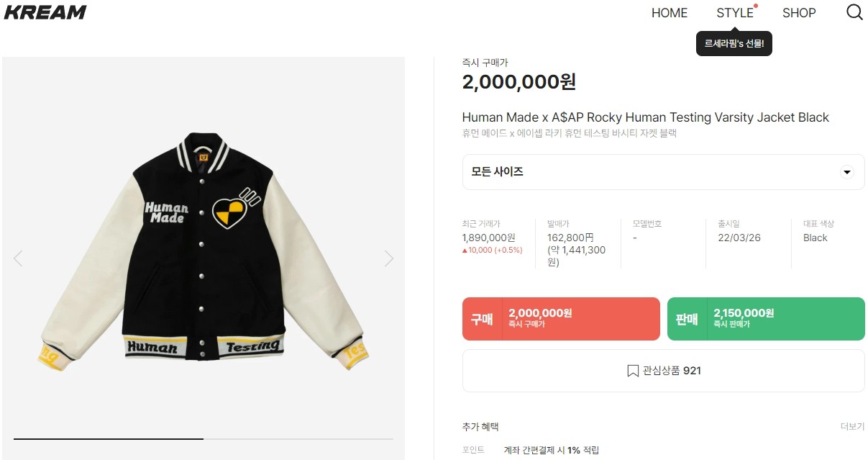Click the 르세라핌's 선물! tooltip banner
The height and width of the screenshot is (460, 868).
pos(734,43)
